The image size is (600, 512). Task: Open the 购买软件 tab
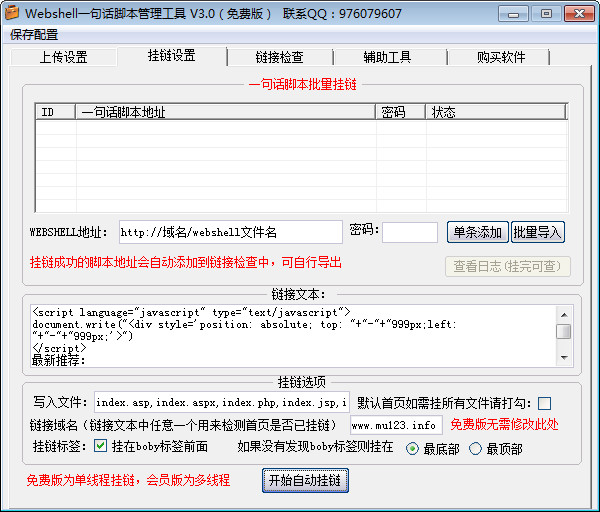(501, 57)
